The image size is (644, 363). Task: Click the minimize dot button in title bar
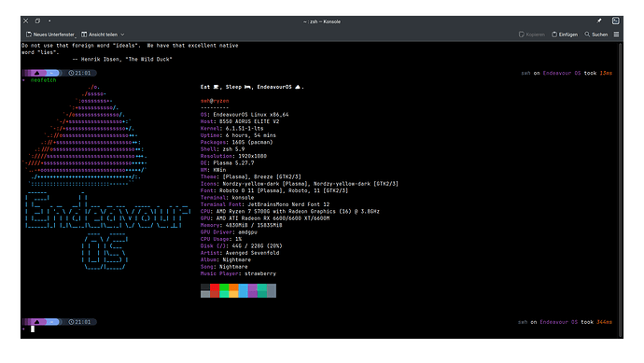pos(49,21)
